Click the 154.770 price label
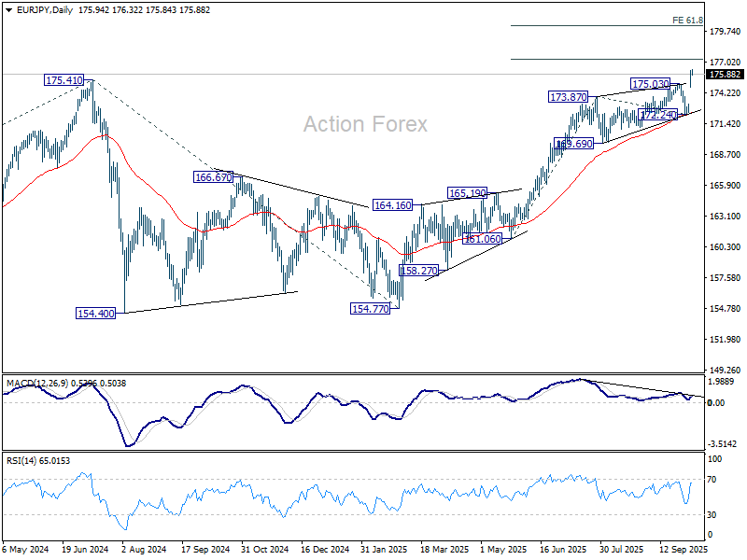This screenshot has width=747, height=560. coord(370,309)
